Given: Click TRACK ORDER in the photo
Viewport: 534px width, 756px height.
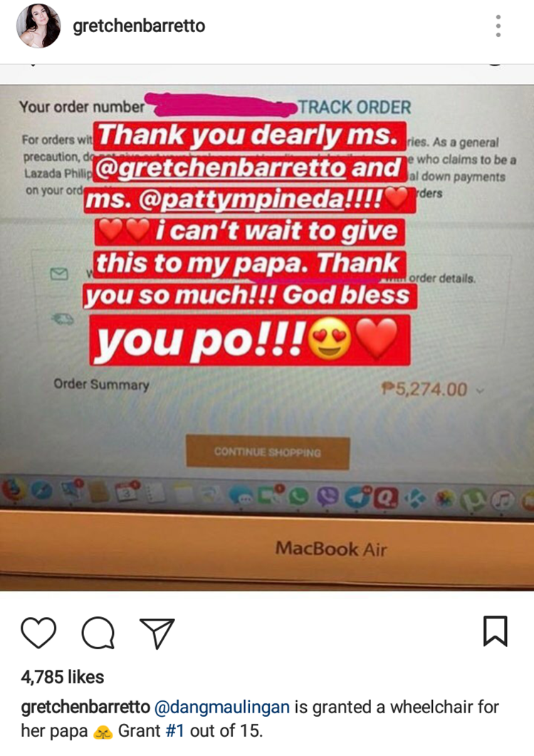Looking at the screenshot, I should click(x=355, y=107).
